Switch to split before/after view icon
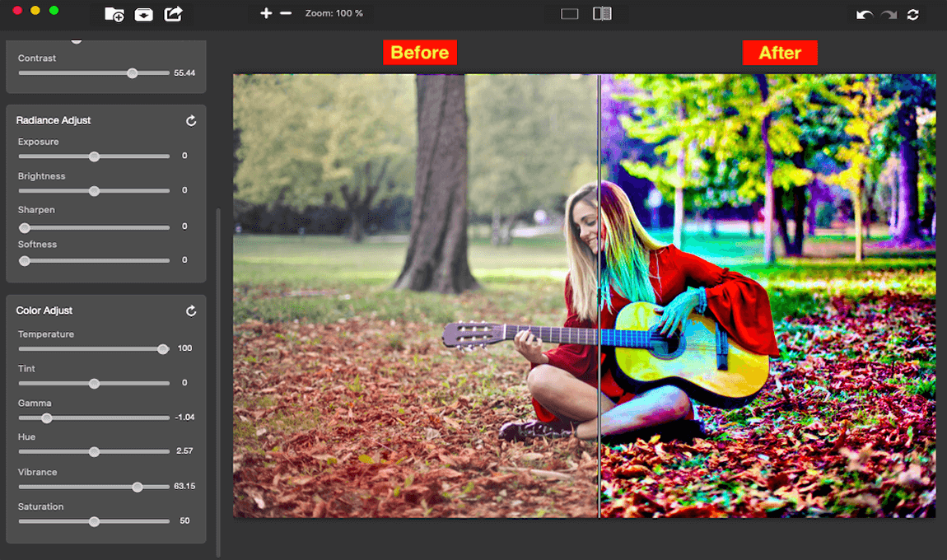 (602, 13)
